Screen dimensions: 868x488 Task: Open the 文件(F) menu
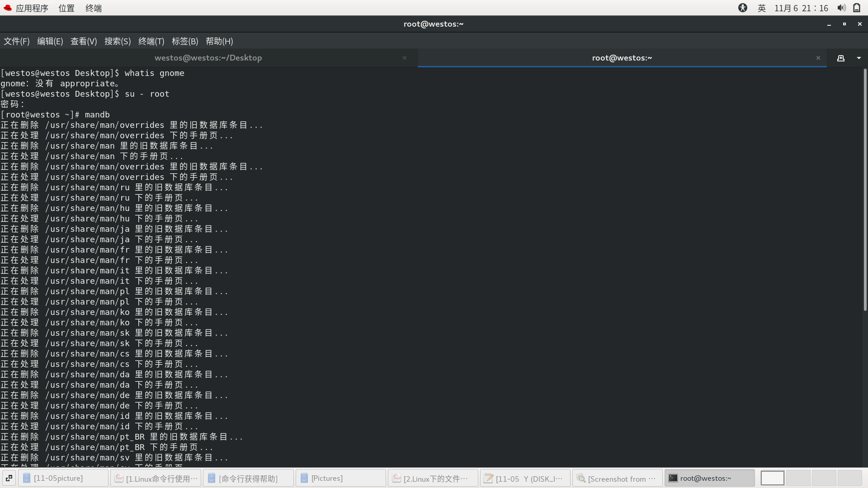17,41
